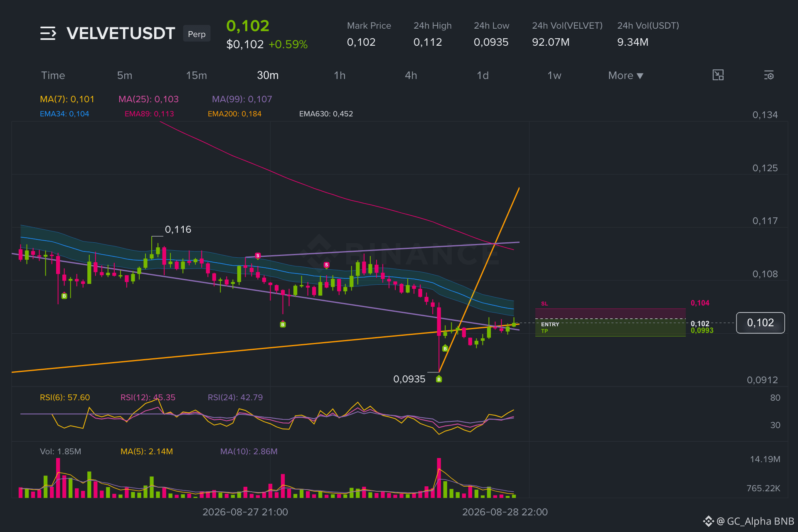
Task: Click the ENTRY label on the position box
Action: click(550, 324)
